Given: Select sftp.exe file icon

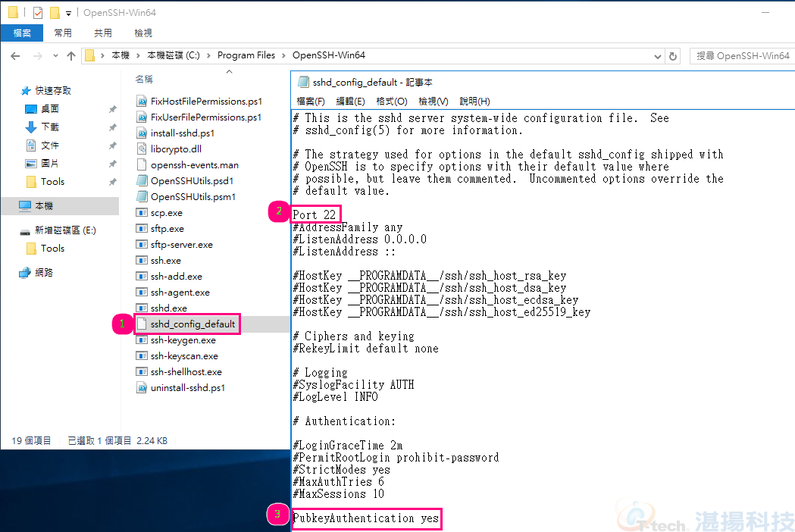Looking at the screenshot, I should [142, 229].
